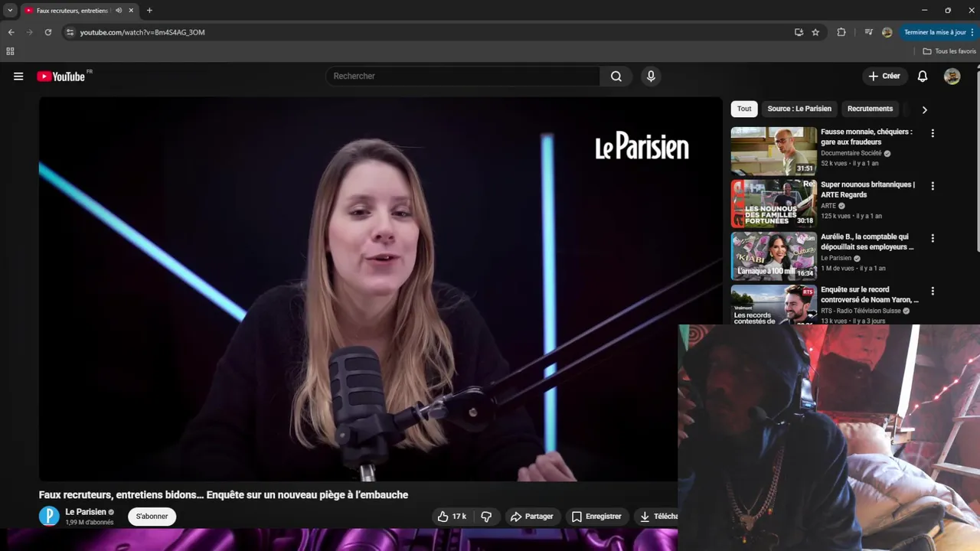Open the Noam Yaron record video thumbnail
This screenshot has height=551, width=980.
(773, 305)
